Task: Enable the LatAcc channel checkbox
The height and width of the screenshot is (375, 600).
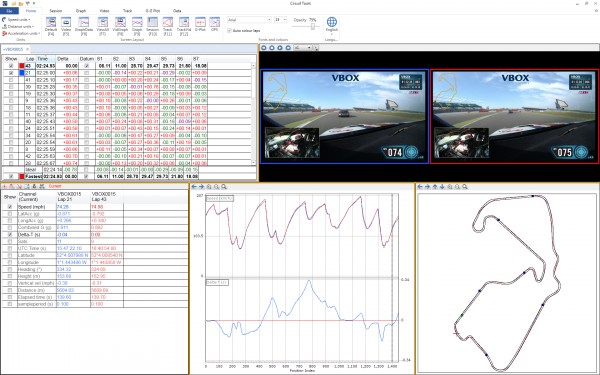Action: (10, 214)
